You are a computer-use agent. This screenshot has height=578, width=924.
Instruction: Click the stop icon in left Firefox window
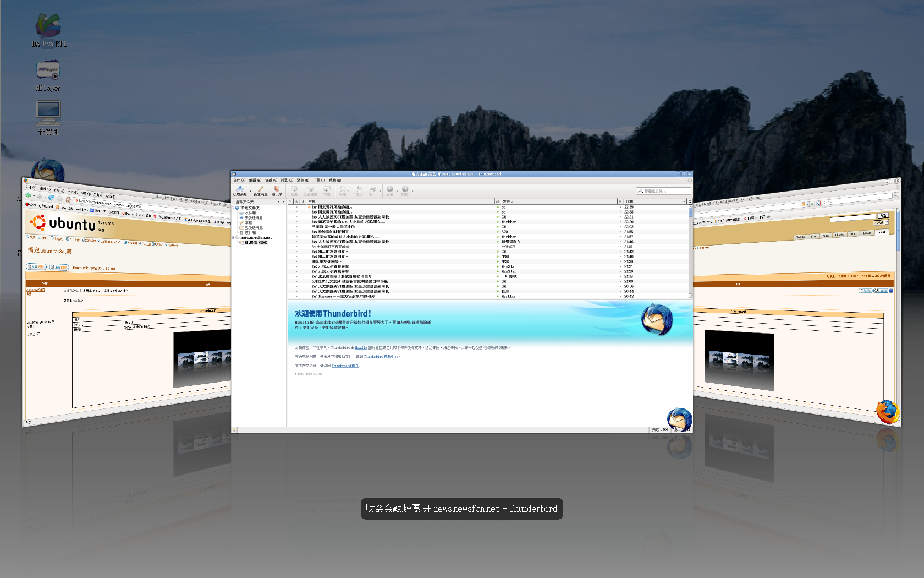59,198
